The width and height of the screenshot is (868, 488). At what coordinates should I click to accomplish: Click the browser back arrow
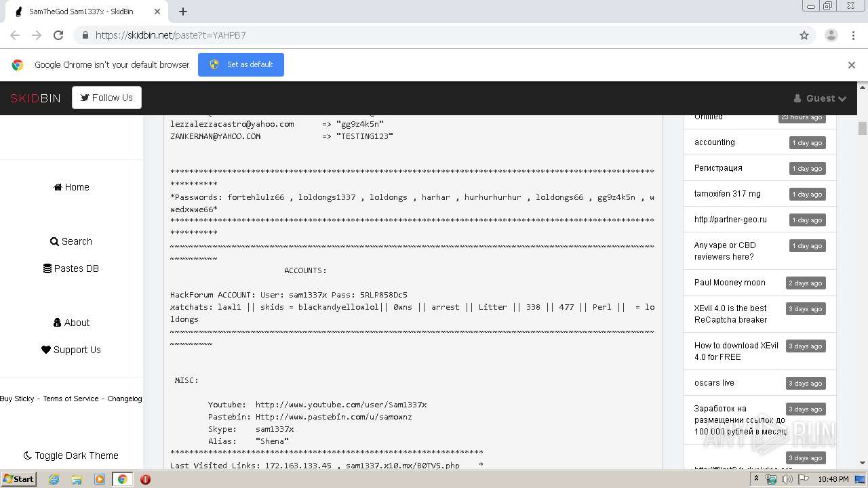(15, 35)
